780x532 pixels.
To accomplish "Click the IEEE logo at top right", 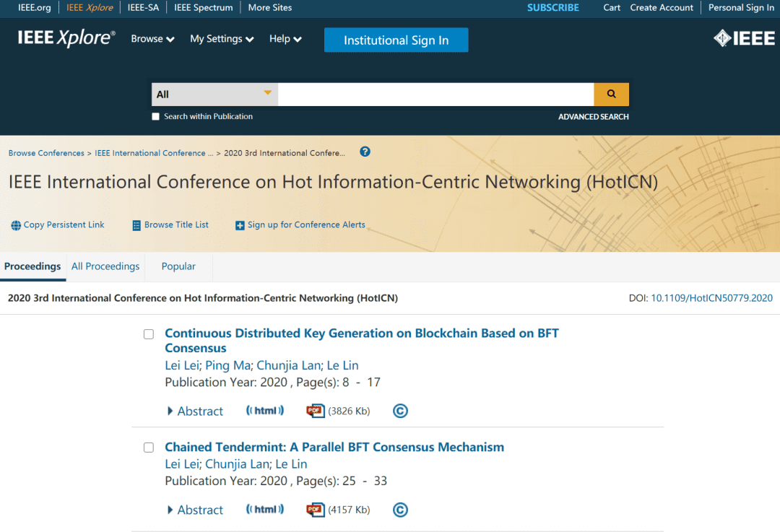I will coord(744,38).
